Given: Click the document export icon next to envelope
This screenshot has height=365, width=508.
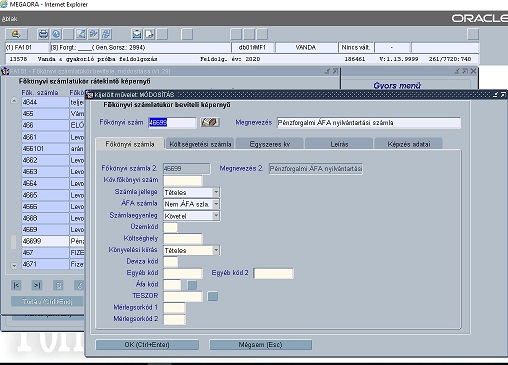Looking at the screenshot, I should (149, 34).
